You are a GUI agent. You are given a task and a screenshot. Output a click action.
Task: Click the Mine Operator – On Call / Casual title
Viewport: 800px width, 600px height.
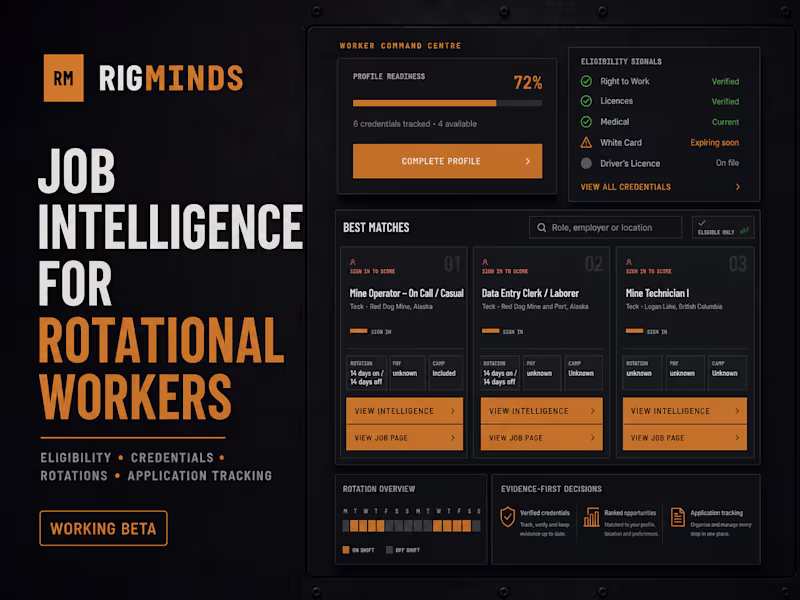tap(407, 293)
